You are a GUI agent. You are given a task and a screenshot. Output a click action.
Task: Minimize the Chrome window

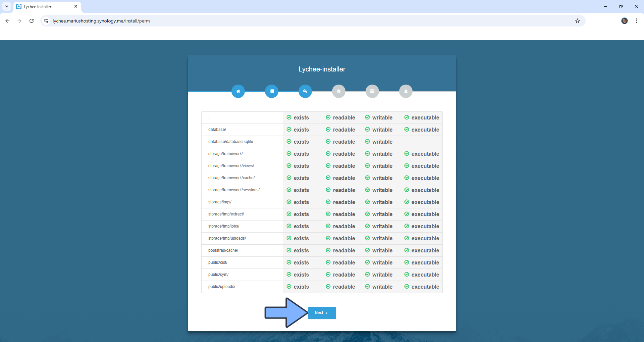(x=605, y=6)
